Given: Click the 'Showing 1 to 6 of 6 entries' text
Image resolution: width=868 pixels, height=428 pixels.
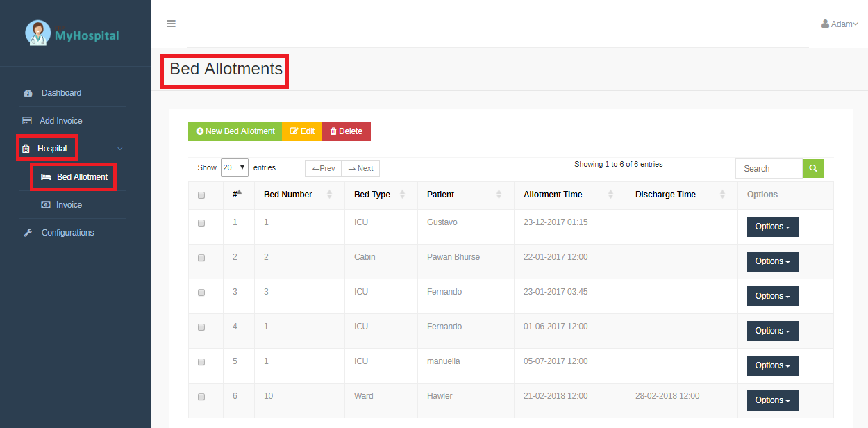Looking at the screenshot, I should point(618,165).
